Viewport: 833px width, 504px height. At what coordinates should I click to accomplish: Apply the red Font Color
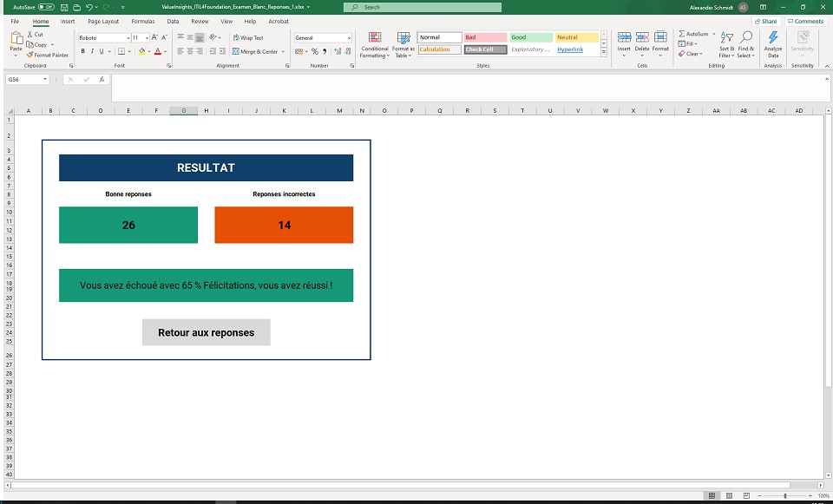[158, 51]
